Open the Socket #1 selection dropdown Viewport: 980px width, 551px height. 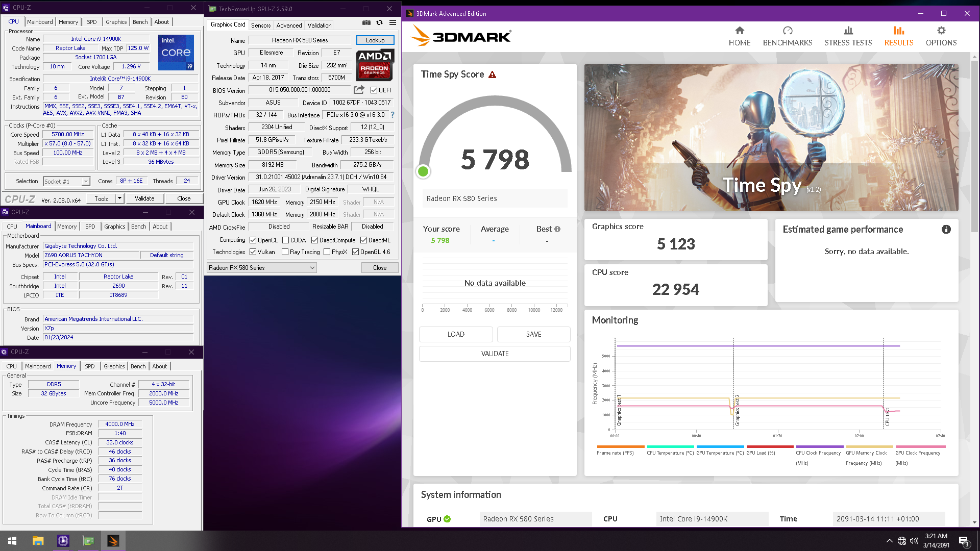66,182
